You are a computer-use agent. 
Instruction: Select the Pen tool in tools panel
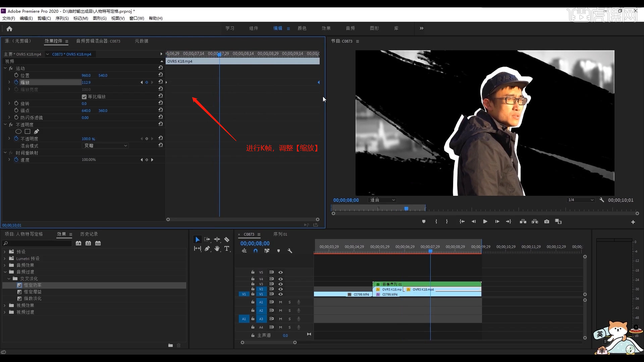[207, 248]
